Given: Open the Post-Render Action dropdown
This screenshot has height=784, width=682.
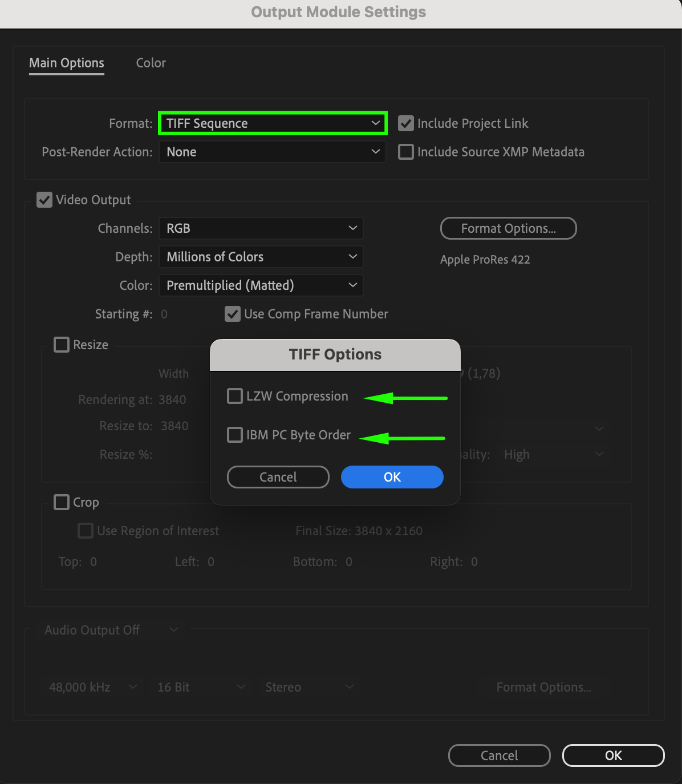Looking at the screenshot, I should coord(273,152).
